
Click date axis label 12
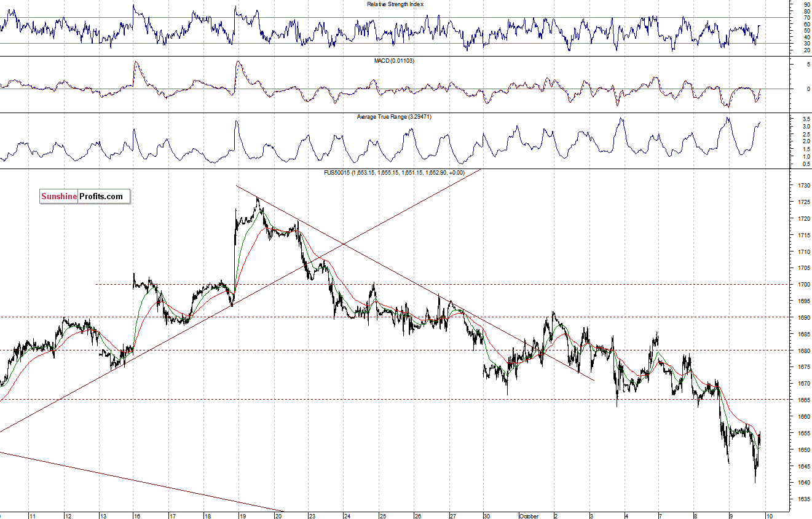pyautogui.click(x=68, y=516)
